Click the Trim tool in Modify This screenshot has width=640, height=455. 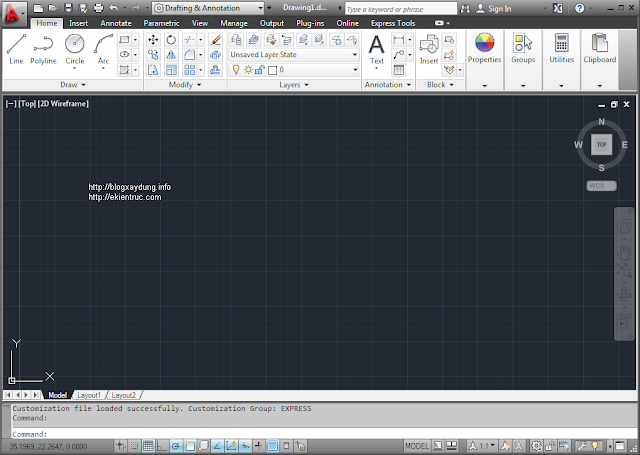189,40
